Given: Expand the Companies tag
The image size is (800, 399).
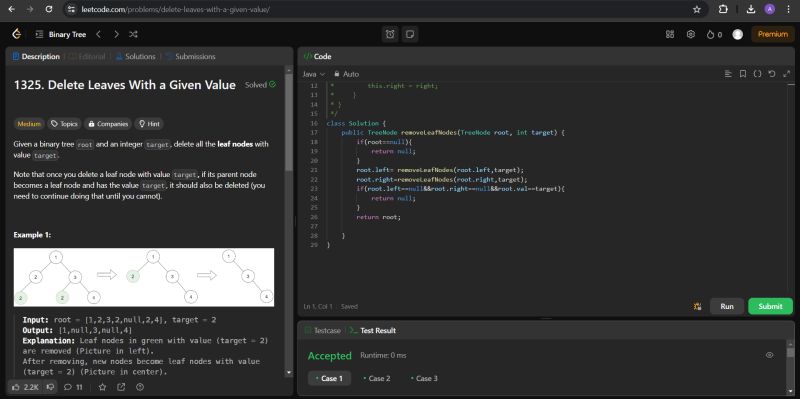Looking at the screenshot, I should [x=107, y=124].
